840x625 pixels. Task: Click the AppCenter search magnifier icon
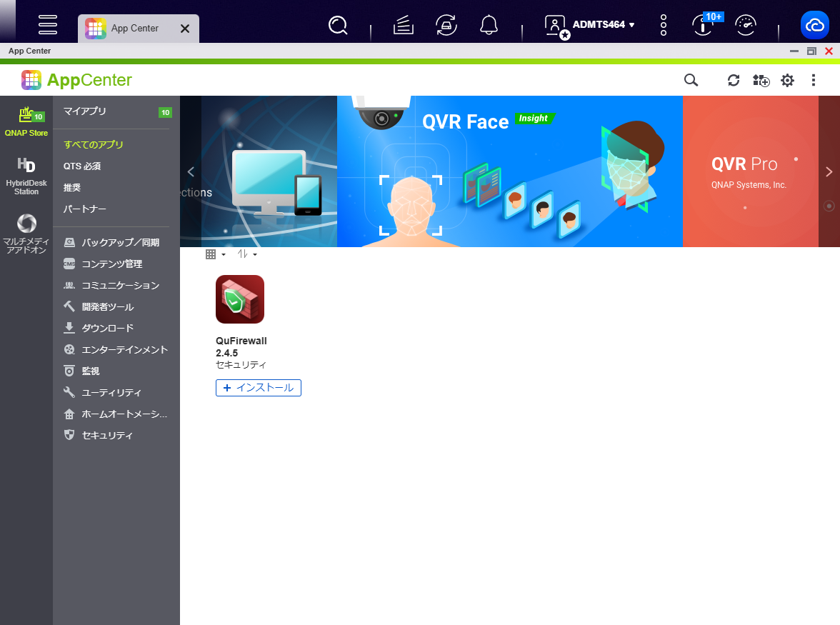(x=691, y=80)
